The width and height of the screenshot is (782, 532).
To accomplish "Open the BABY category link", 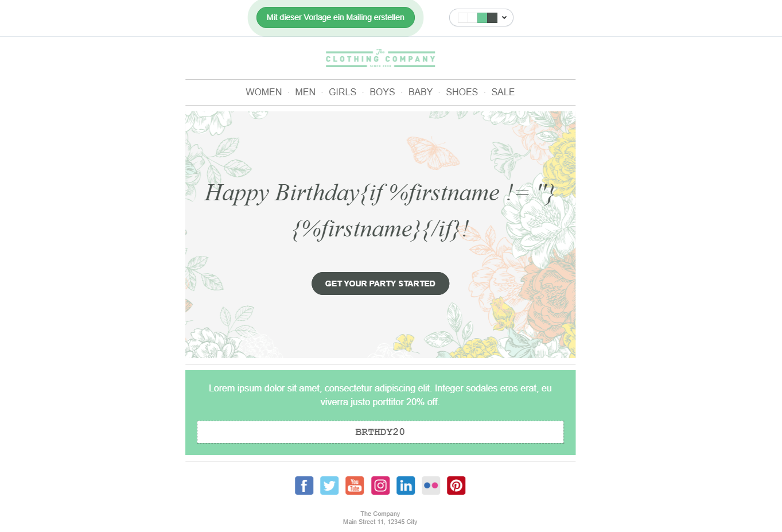I will pos(421,92).
